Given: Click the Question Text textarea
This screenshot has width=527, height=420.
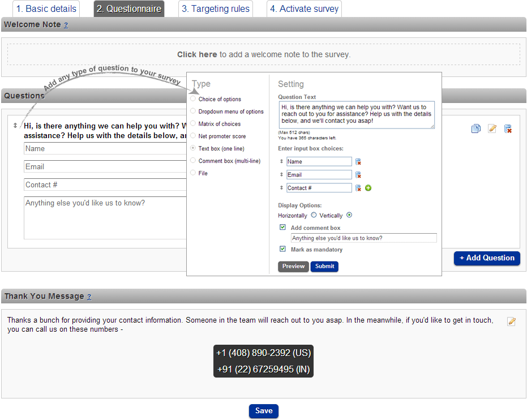Looking at the screenshot, I should 356,114.
